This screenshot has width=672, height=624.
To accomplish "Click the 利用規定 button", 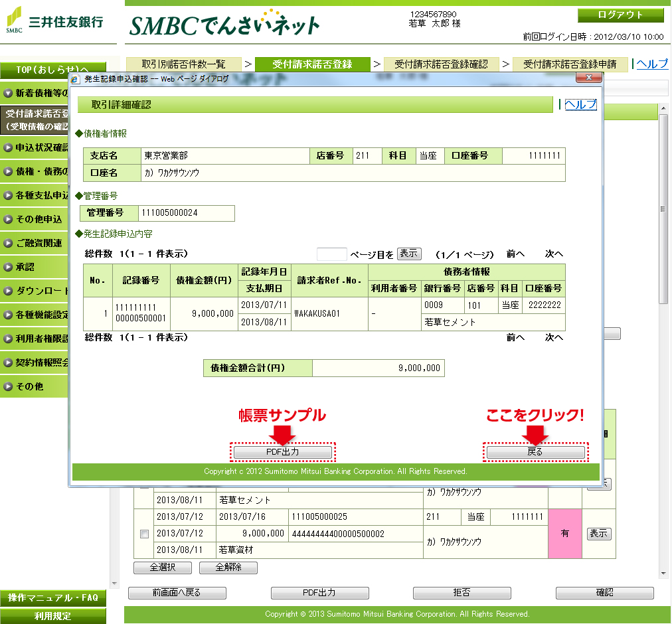I will [x=52, y=616].
